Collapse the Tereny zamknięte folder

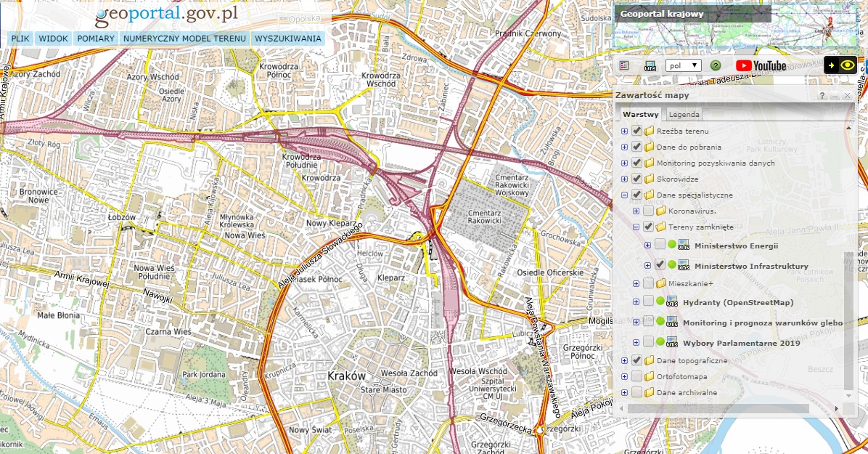[x=636, y=227]
